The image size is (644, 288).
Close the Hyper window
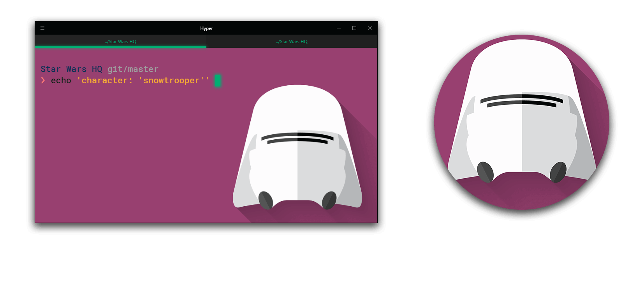coord(370,28)
